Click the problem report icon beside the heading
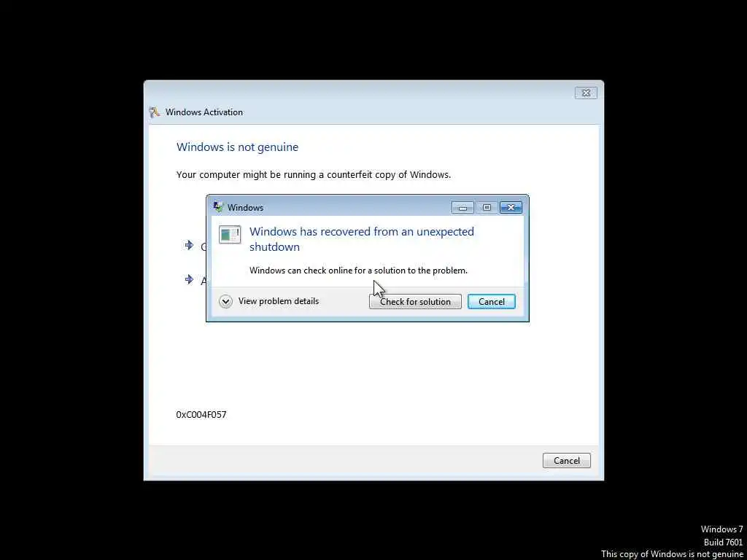 point(230,235)
